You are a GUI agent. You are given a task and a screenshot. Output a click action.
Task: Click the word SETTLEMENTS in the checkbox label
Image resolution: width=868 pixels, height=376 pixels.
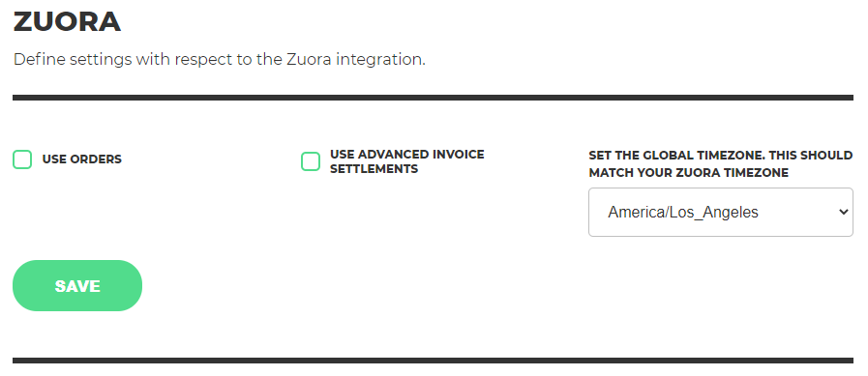coord(374,168)
